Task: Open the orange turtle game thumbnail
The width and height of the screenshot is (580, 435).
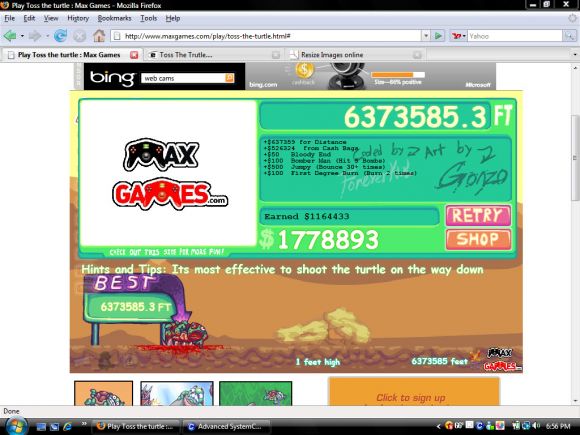Action: (104, 394)
